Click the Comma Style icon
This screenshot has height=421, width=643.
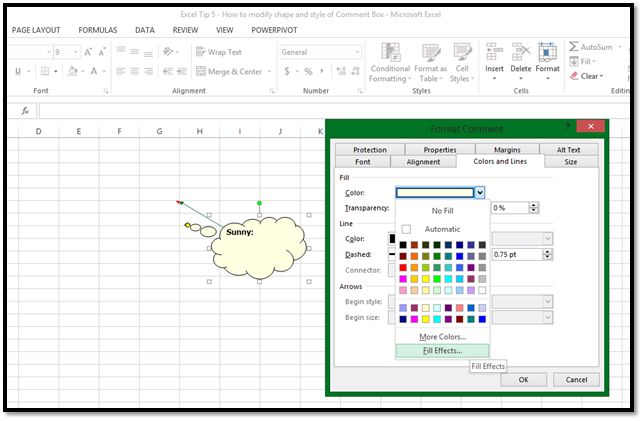pos(322,71)
